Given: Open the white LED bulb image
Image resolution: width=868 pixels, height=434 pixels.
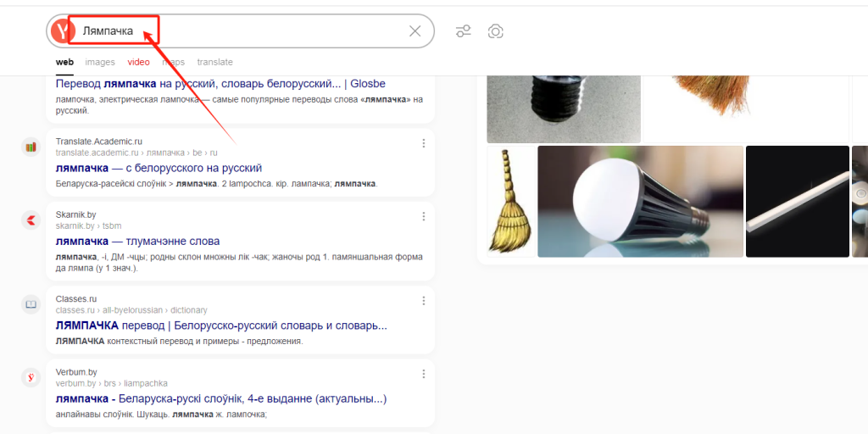Looking at the screenshot, I should click(641, 202).
